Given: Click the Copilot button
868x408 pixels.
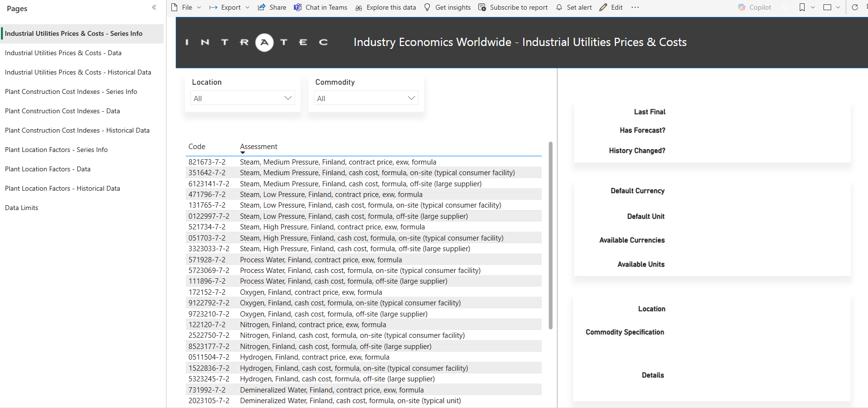Looking at the screenshot, I should pyautogui.click(x=754, y=7).
